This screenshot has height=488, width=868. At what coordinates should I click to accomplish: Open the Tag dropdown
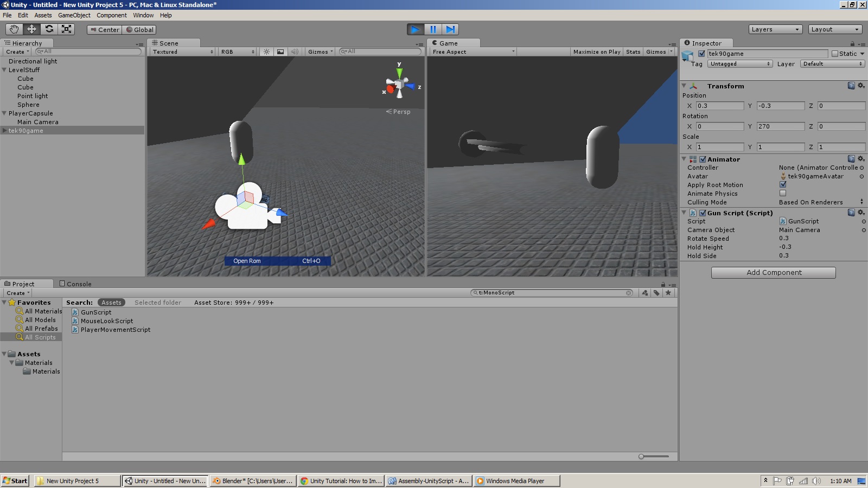click(740, 64)
